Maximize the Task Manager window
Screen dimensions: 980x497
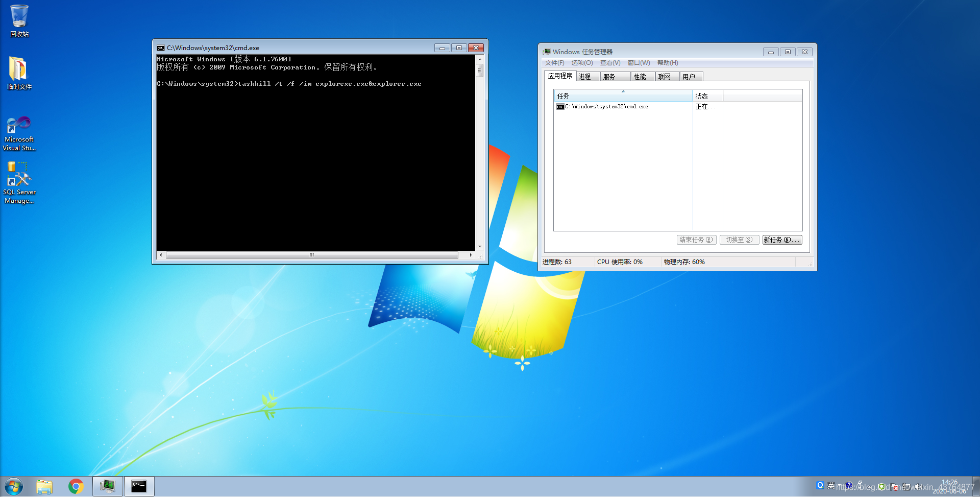[788, 52]
